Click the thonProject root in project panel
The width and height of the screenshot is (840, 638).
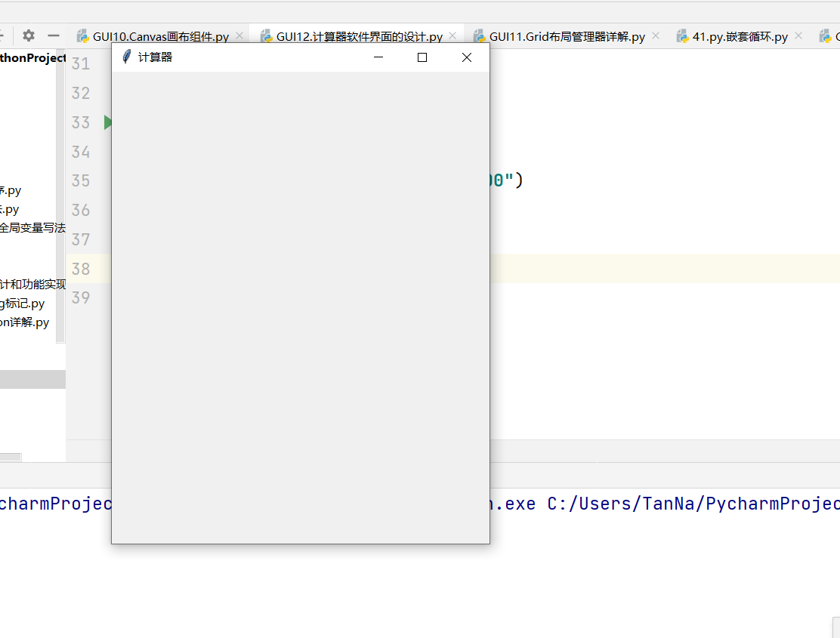(x=32, y=58)
